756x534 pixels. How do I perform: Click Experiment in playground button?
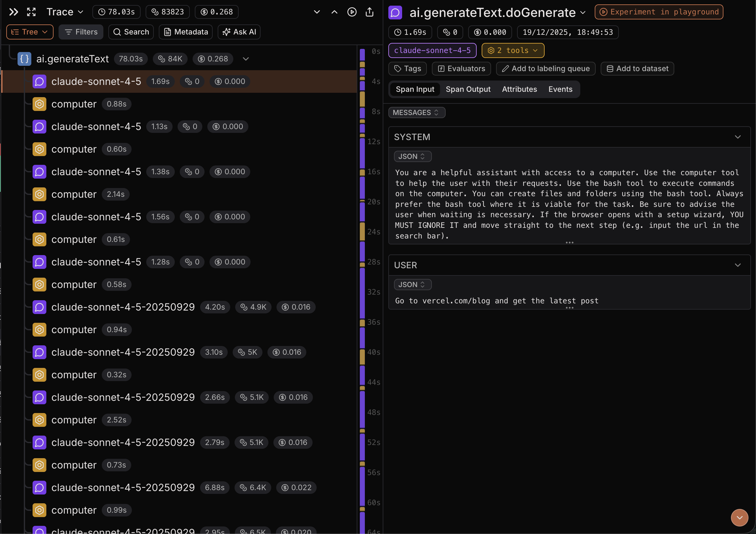[659, 12]
